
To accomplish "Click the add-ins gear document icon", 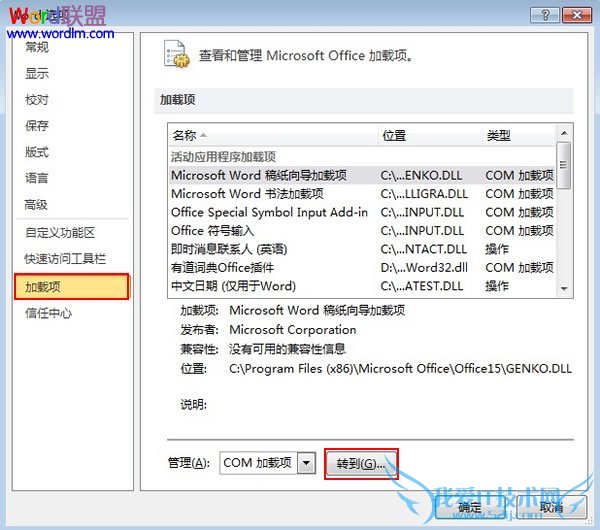I will tap(176, 54).
